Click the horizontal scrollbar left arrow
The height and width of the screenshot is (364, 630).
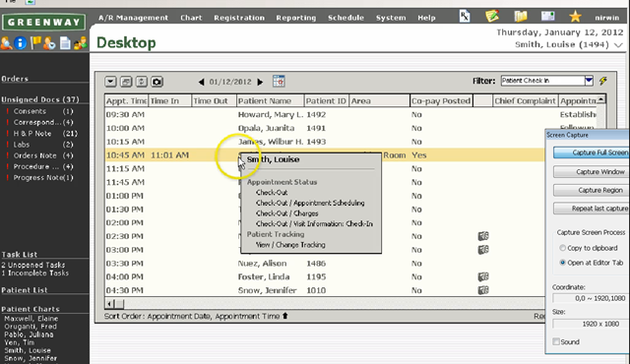[109, 303]
